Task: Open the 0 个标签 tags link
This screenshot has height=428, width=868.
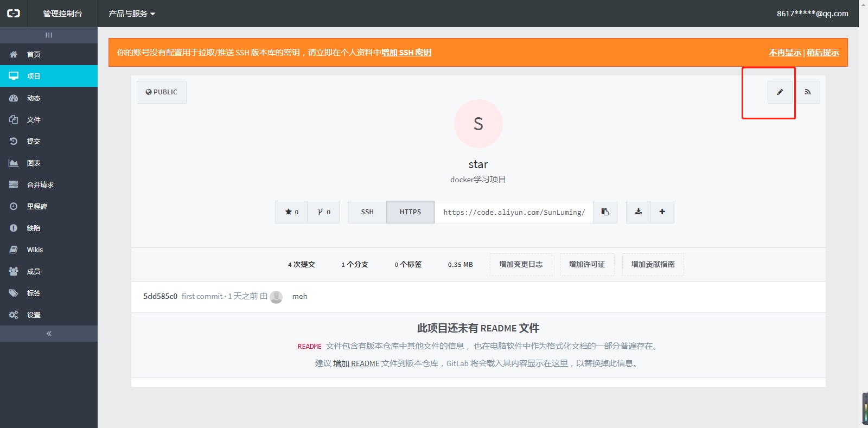Action: point(408,265)
